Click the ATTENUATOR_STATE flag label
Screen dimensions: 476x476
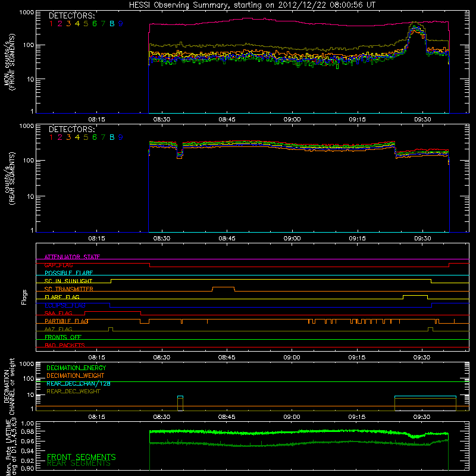72,257
